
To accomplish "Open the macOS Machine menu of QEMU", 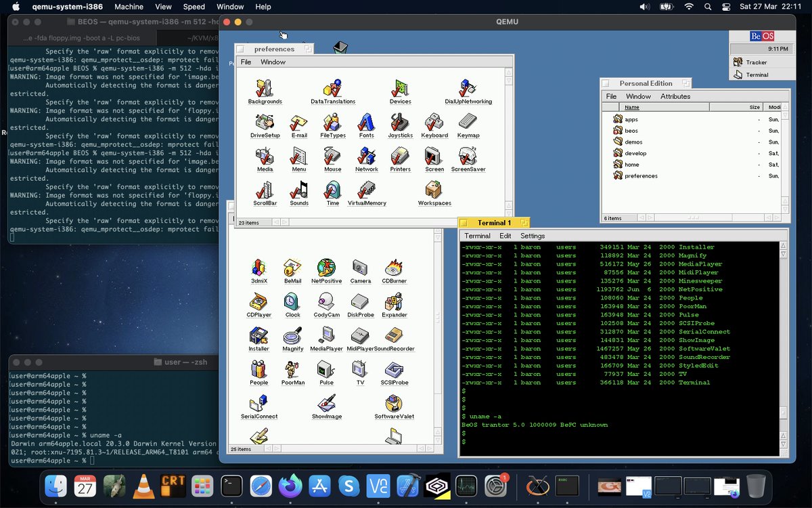I will tap(129, 7).
